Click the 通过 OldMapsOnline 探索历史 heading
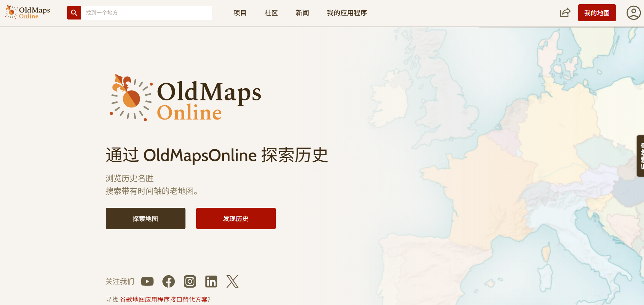644x305 pixels. click(217, 155)
